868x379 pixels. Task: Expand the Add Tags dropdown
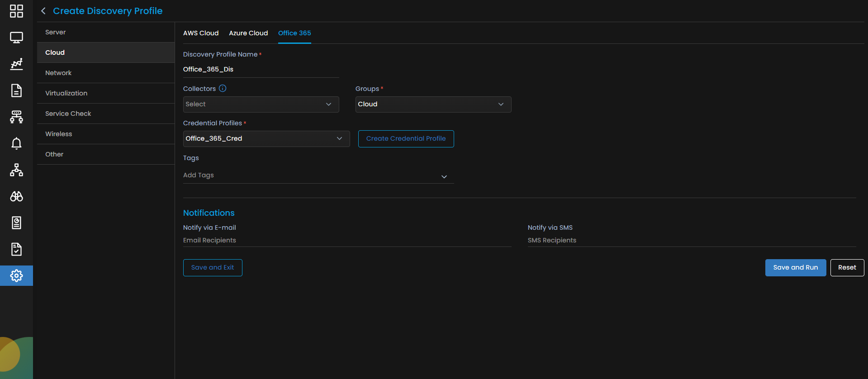point(318,175)
